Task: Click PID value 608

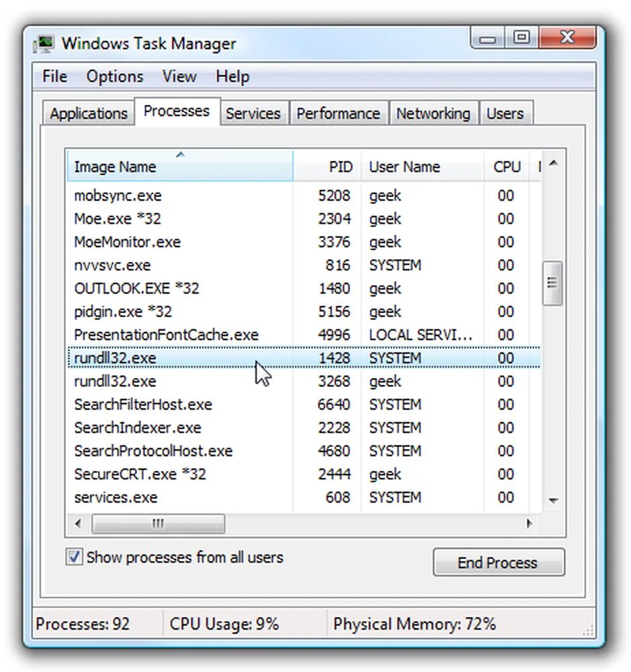Action: pos(338,497)
